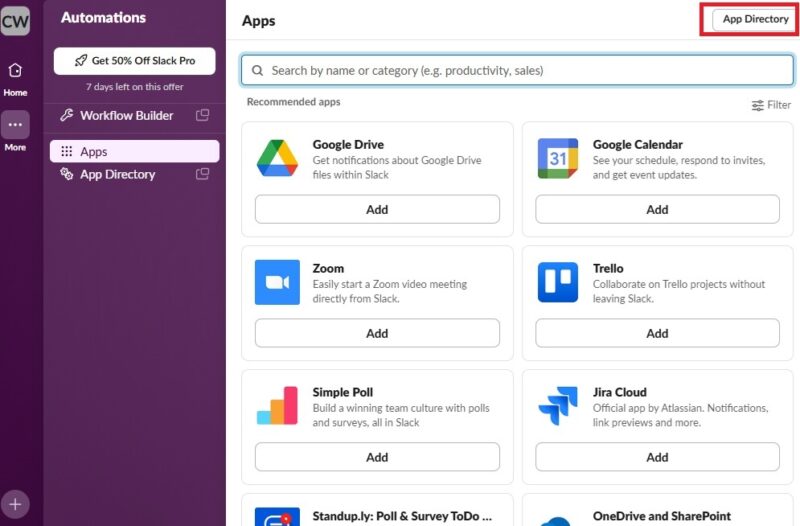Add the Google Drive app
The height and width of the screenshot is (526, 800).
click(377, 209)
